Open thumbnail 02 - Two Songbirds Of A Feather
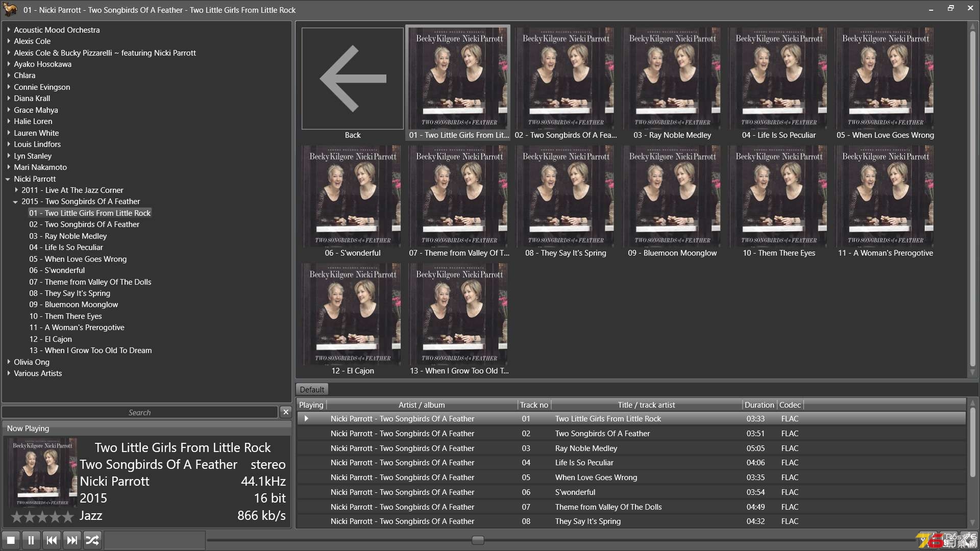The image size is (980, 551). 566,83
